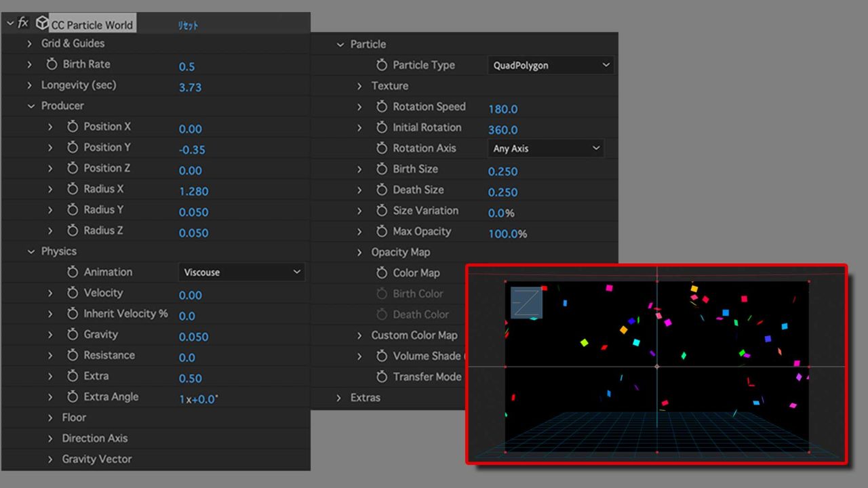
Task: Toggle the Birth Rate stopwatch
Action: [x=52, y=64]
